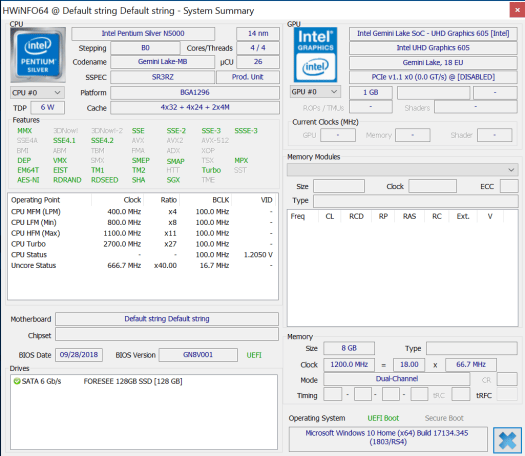This screenshot has width=525, height=456.
Task: Open the CPU #0 selector dropdown
Action: pos(37,93)
